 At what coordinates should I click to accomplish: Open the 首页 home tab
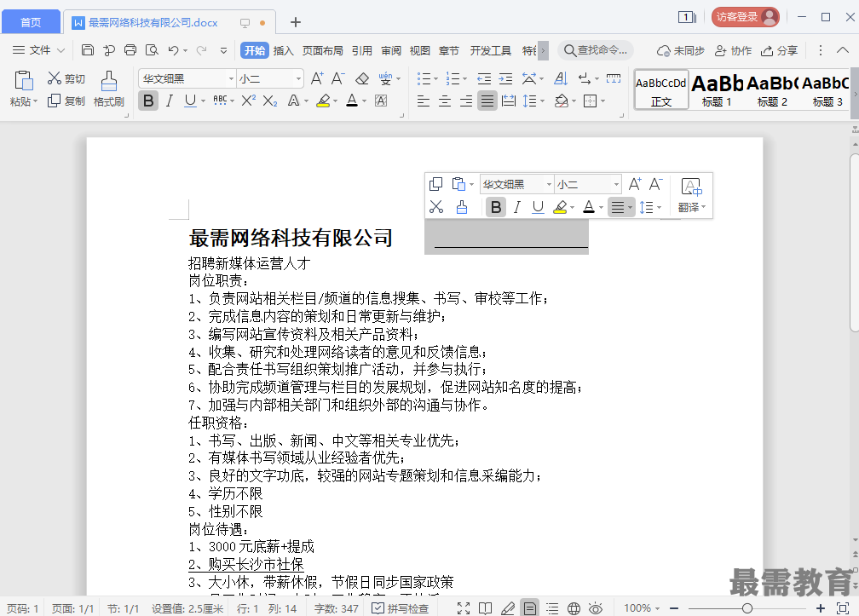31,22
